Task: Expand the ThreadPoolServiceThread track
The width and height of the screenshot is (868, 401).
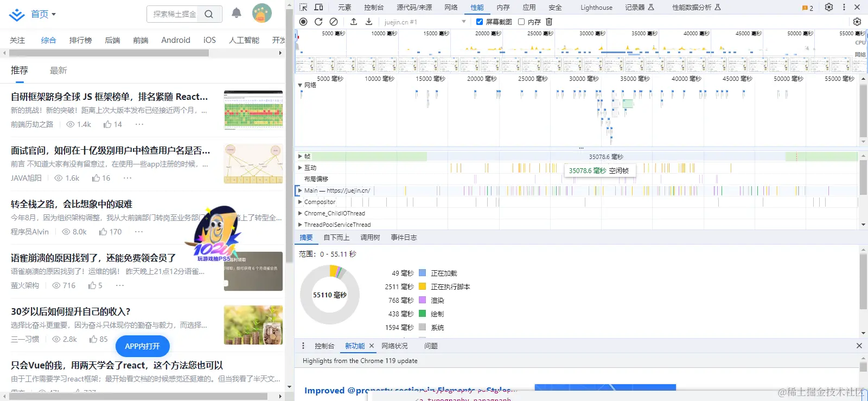Action: (300, 225)
